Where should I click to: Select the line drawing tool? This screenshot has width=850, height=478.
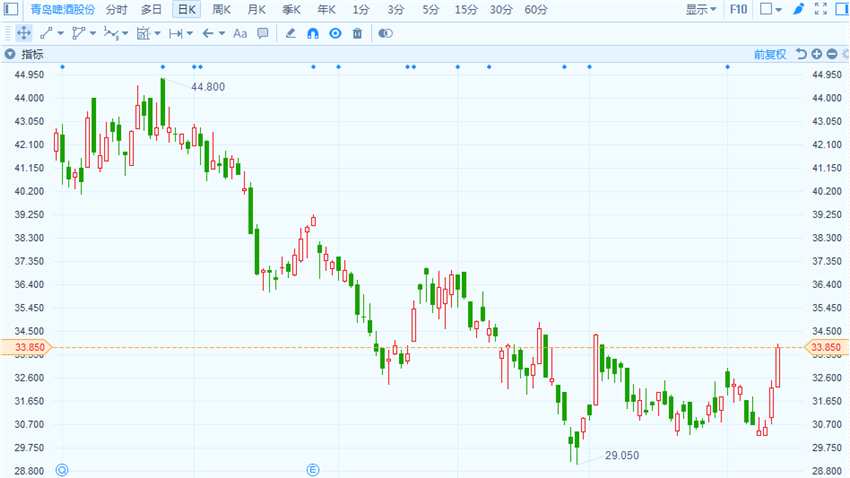pyautogui.click(x=46, y=34)
